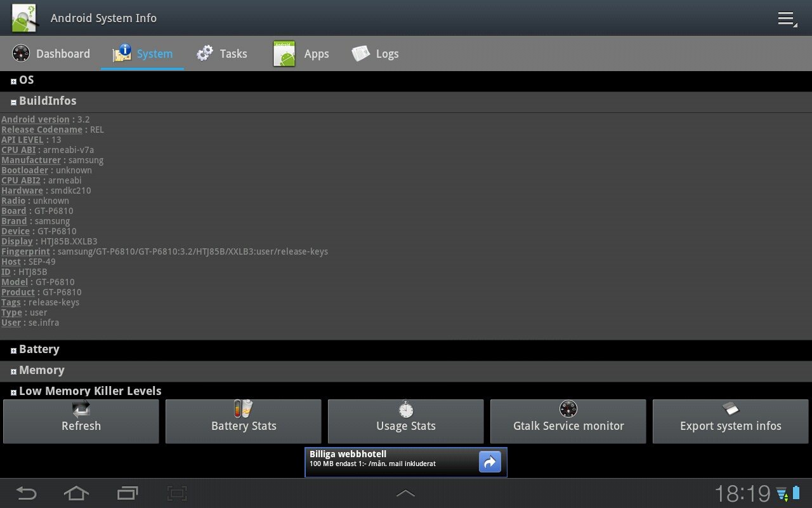This screenshot has height=508, width=812.
Task: Select the armeabi-v7a value
Action: pyautogui.click(x=69, y=150)
